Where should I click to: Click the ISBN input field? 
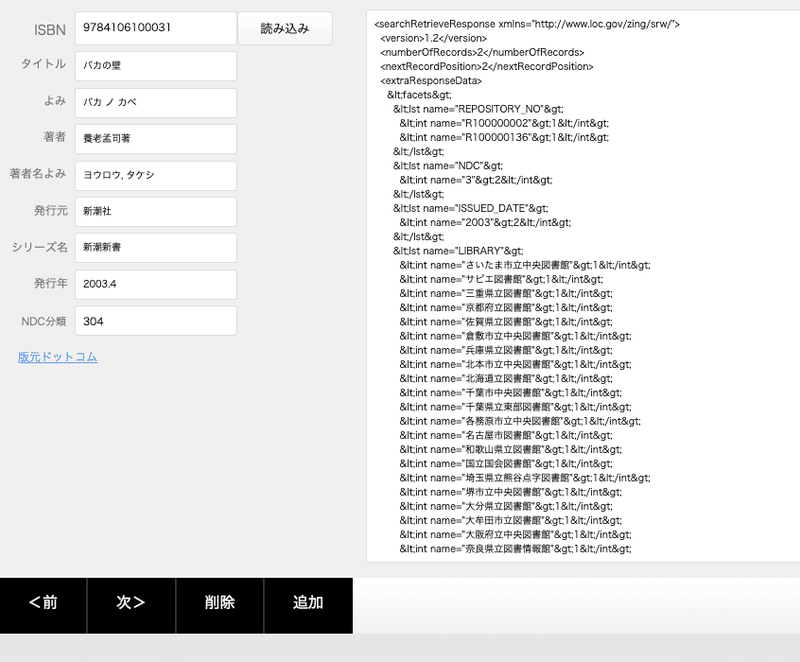tap(156, 29)
